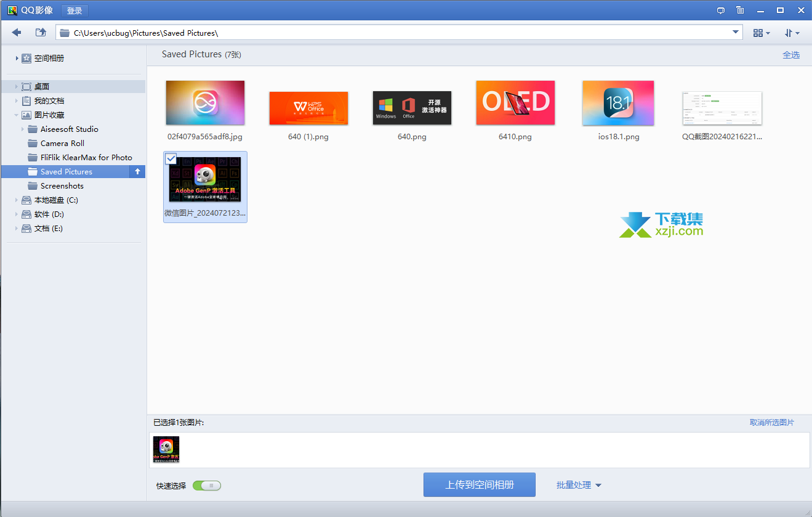The width and height of the screenshot is (812, 517).
Task: Uncheck the checkbox on 微信图片 thumbnail
Action: (x=171, y=159)
